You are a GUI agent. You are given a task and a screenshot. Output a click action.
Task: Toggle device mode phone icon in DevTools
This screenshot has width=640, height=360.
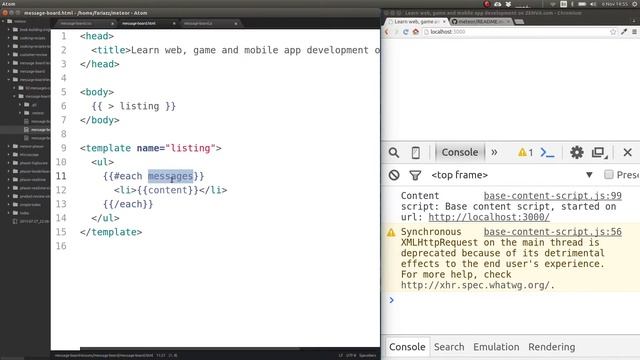pyautogui.click(x=416, y=153)
